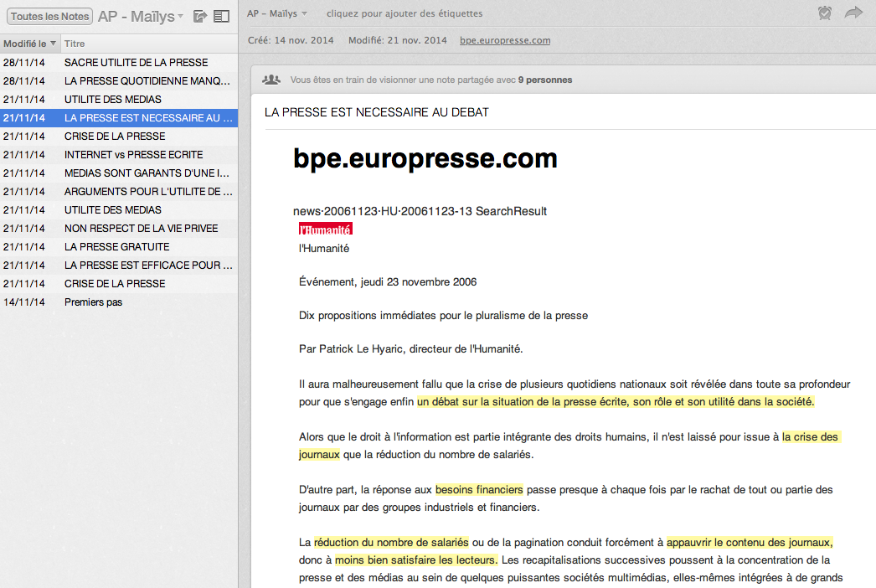Click the share notebook icon

199,16
